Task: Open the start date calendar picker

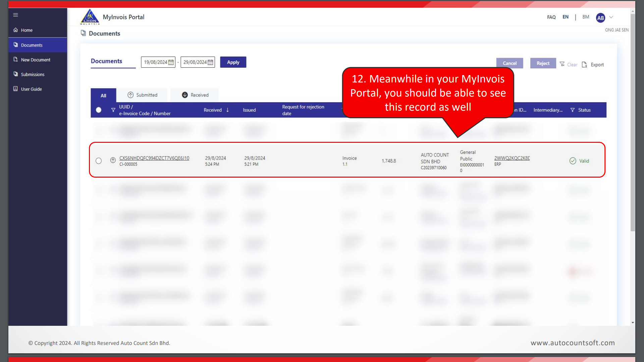Action: click(x=171, y=62)
